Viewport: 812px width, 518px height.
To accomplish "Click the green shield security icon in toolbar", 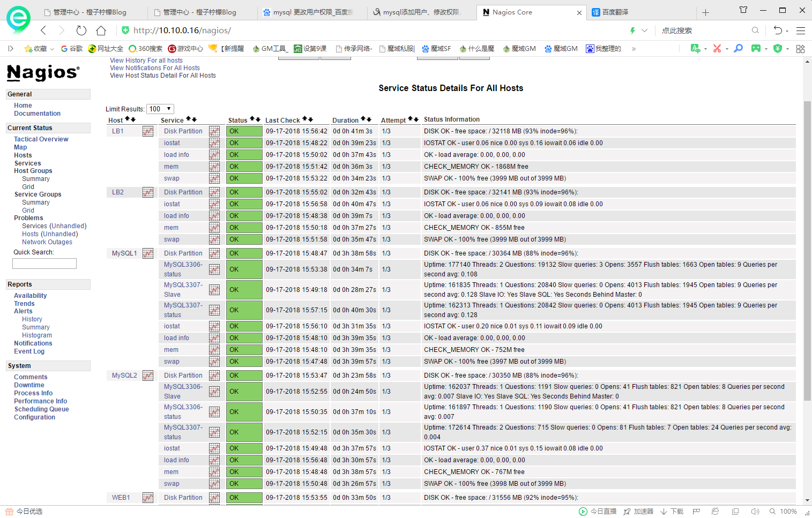I will tap(778, 49).
